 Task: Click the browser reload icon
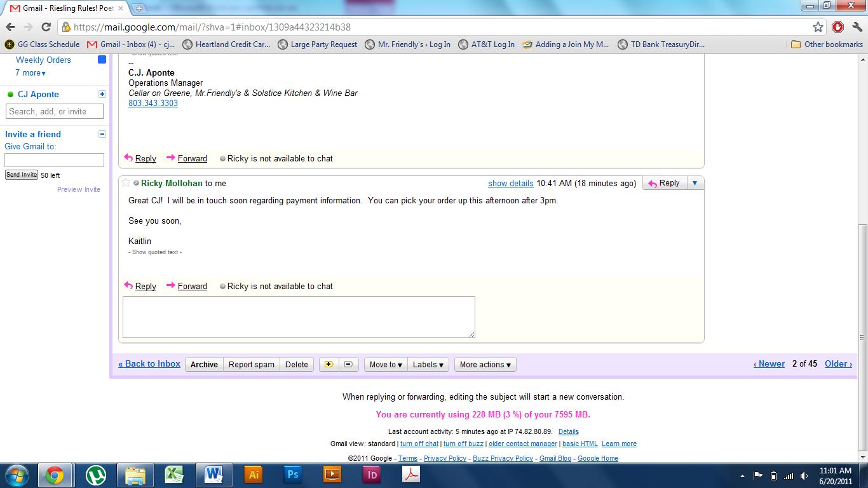click(46, 27)
